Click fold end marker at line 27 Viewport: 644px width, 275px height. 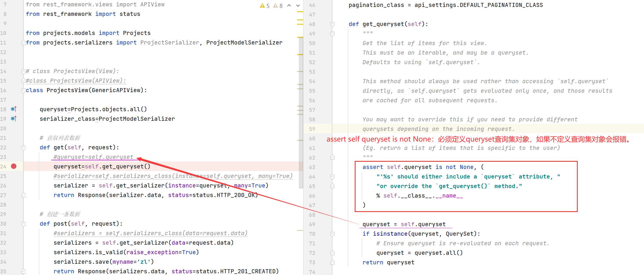(x=23, y=195)
